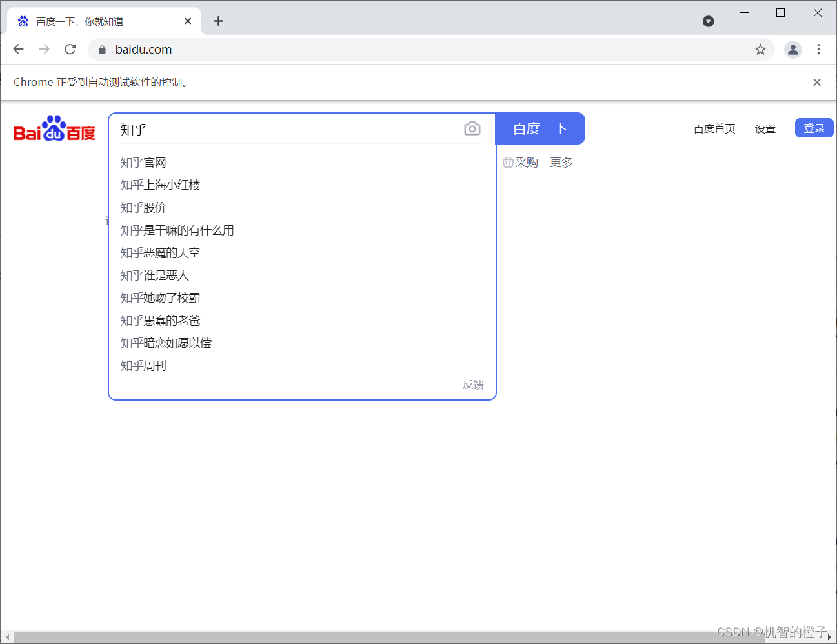The width and height of the screenshot is (837, 644).
Task: Click the 登录 login button
Action: click(814, 128)
